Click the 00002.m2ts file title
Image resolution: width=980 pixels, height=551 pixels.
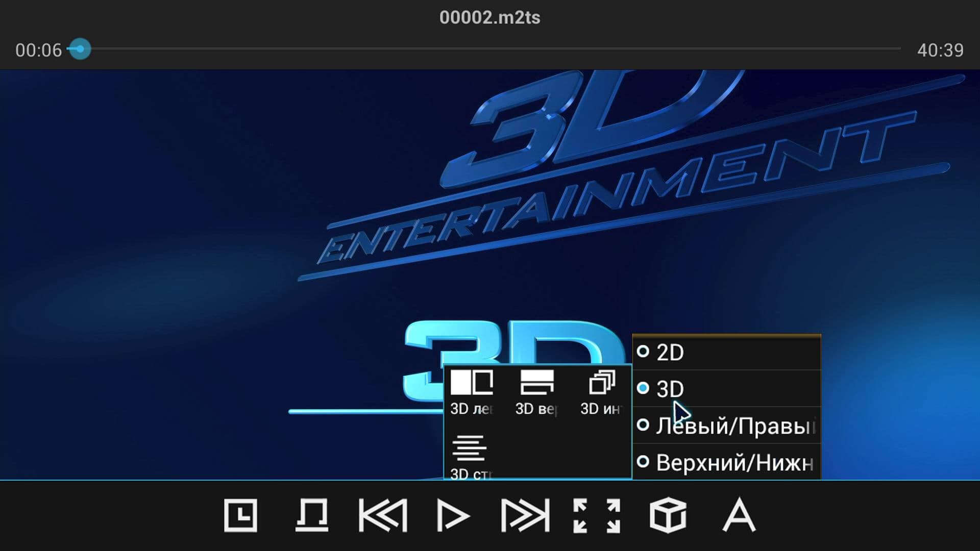point(489,17)
